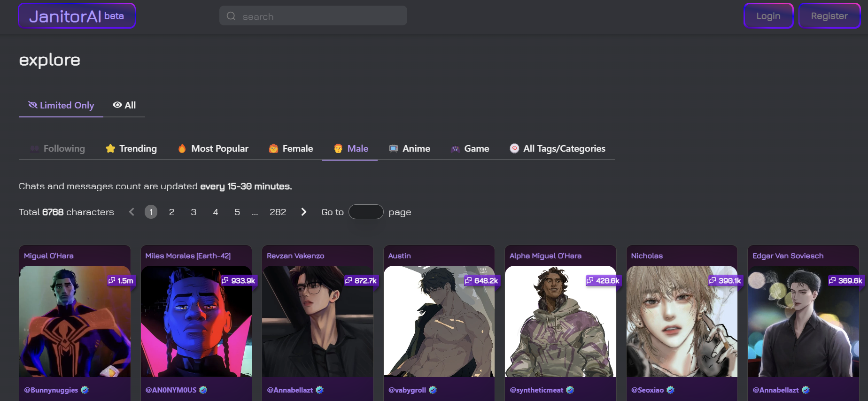The width and height of the screenshot is (868, 401).
Task: Click the 369.6k chat count badge
Action: [846, 281]
